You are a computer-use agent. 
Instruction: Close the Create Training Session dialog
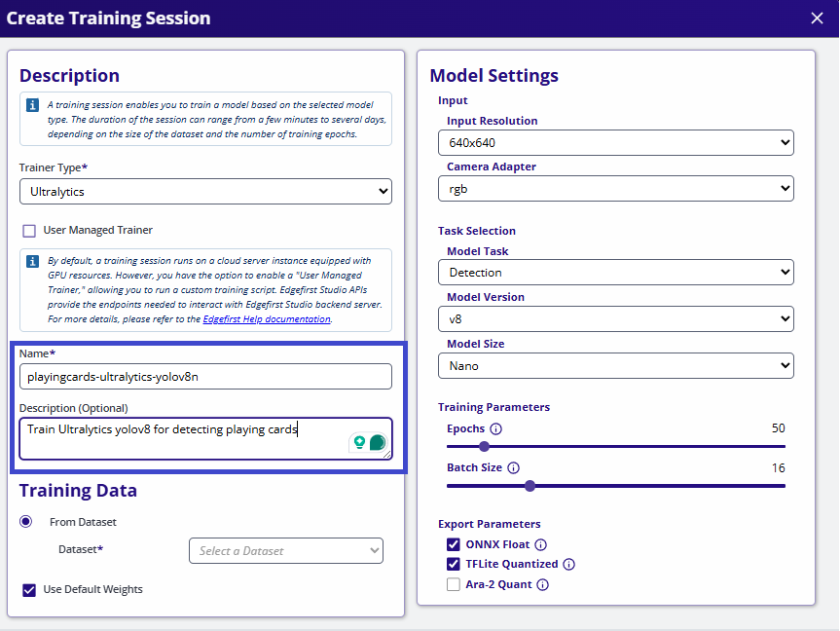(x=817, y=18)
